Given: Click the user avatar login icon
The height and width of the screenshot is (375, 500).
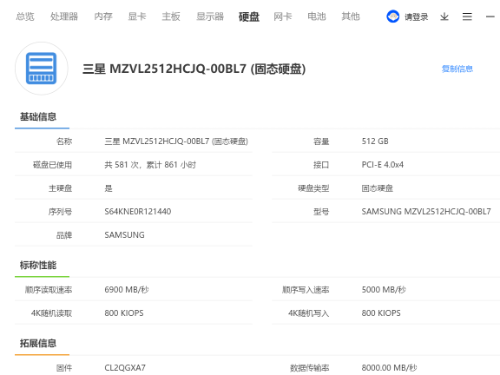Looking at the screenshot, I should 393,16.
